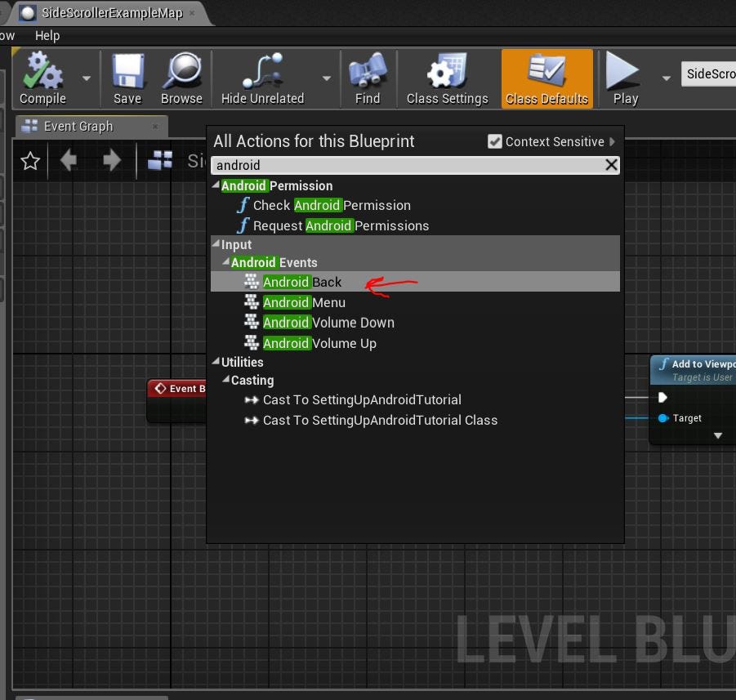Collapse the Android Events subcategory

(x=225, y=262)
